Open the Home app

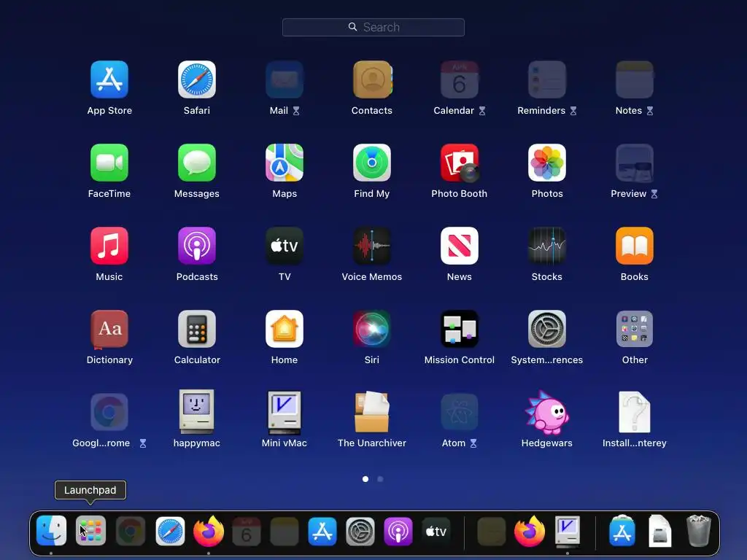(285, 329)
